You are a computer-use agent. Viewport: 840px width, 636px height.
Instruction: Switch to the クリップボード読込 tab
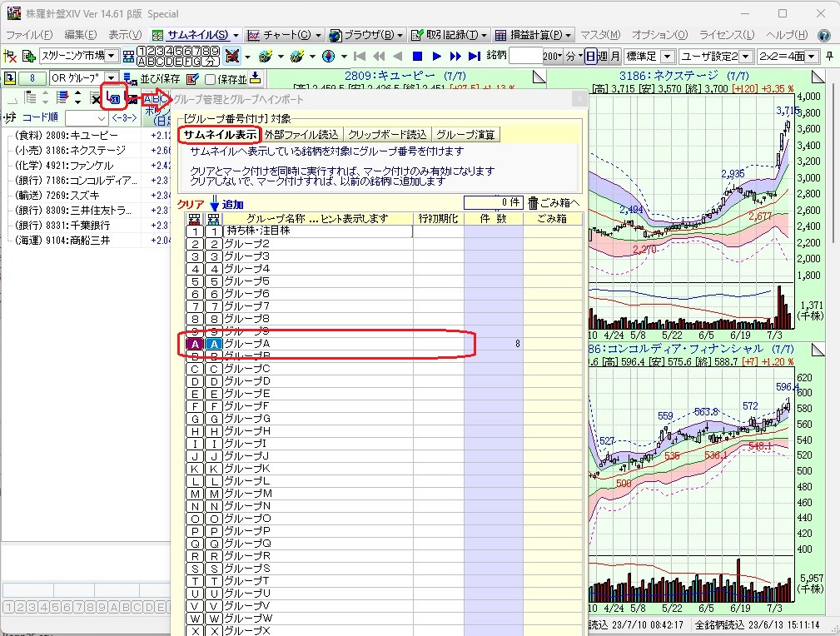387,135
